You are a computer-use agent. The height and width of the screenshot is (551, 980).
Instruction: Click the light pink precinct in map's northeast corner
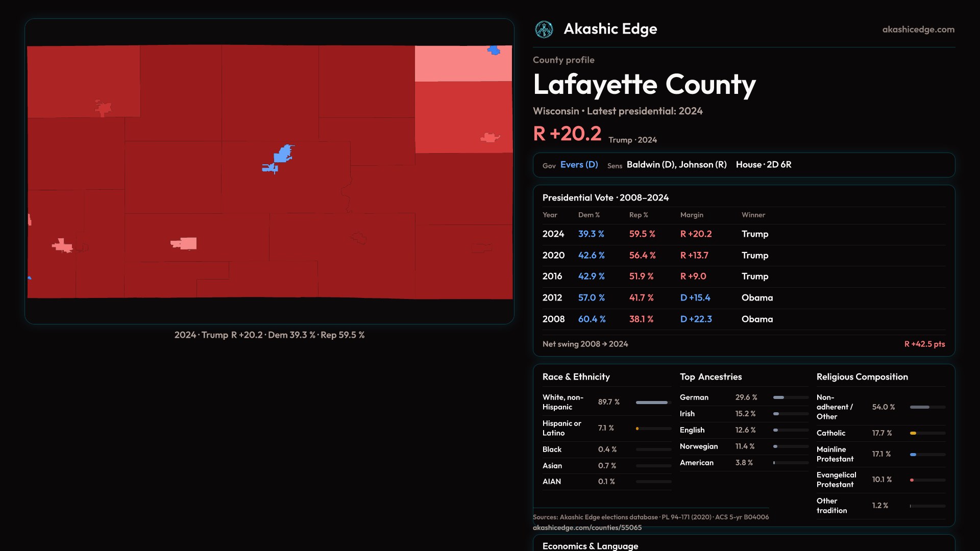(454, 65)
